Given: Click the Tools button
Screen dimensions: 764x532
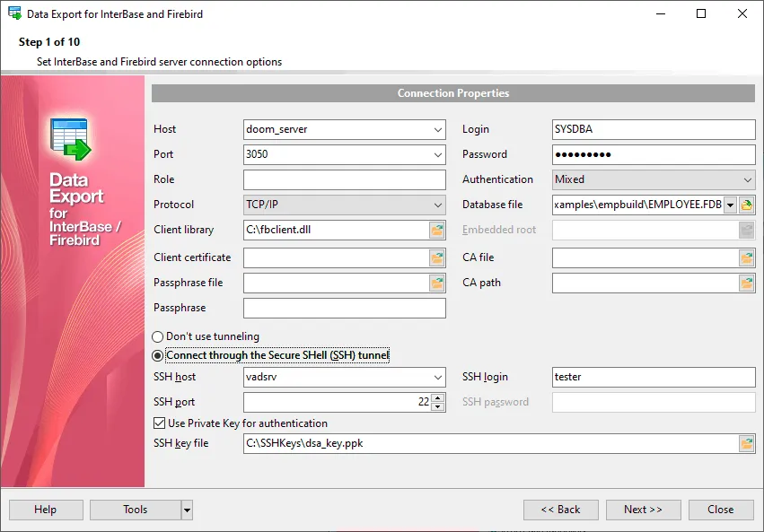Looking at the screenshot, I should click(x=136, y=510).
